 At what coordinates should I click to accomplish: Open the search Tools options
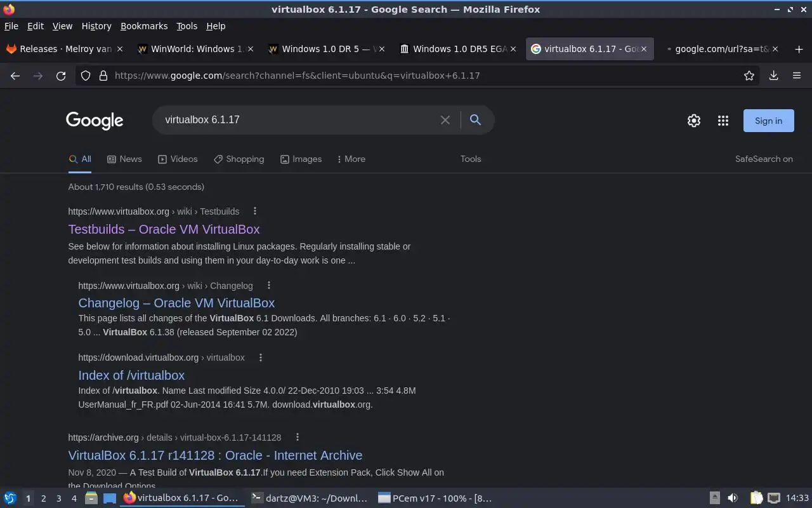(471, 159)
